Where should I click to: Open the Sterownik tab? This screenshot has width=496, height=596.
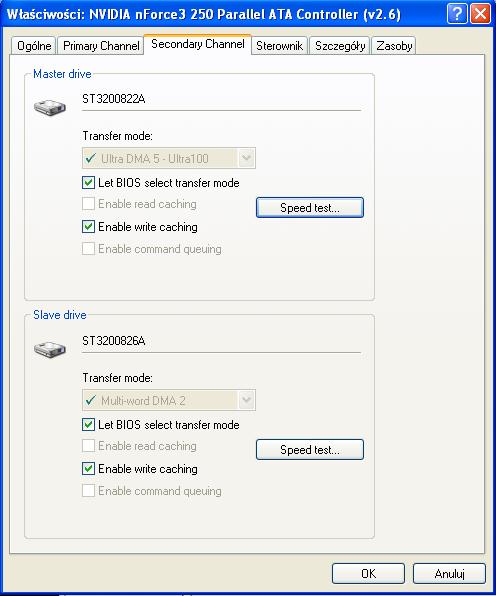click(x=279, y=46)
